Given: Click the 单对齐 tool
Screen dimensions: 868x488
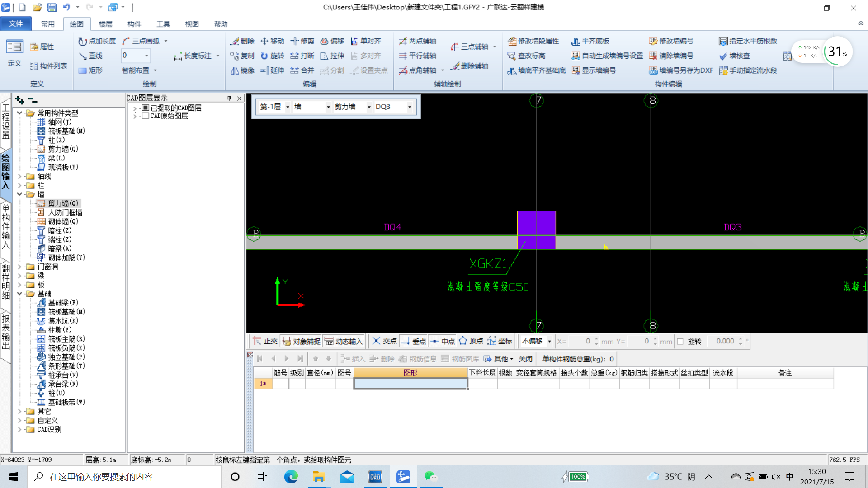Looking at the screenshot, I should [366, 41].
